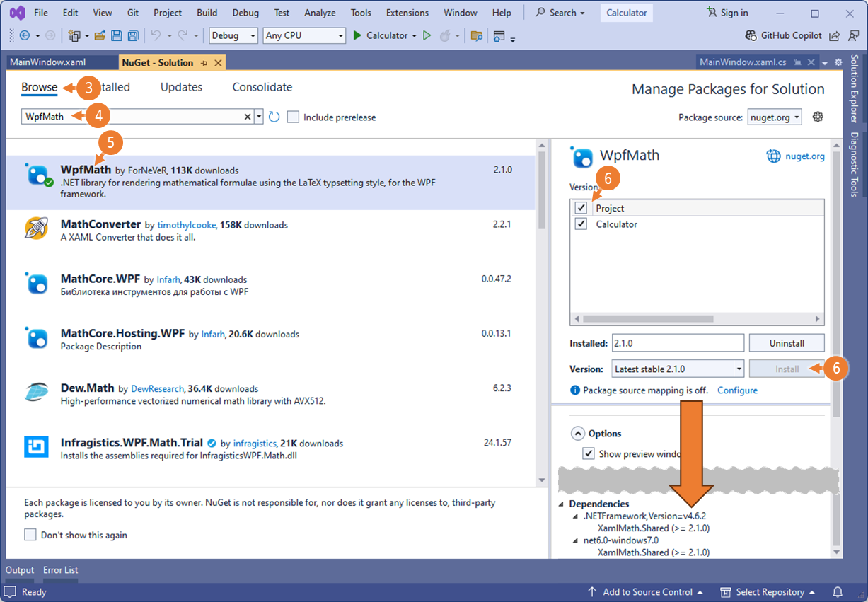Click the New Project toolbar icon

(x=74, y=35)
